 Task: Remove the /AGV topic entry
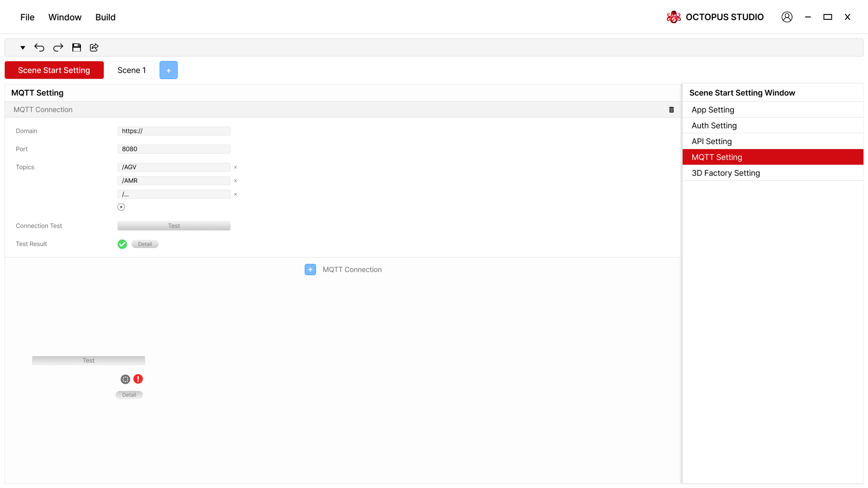click(x=236, y=167)
